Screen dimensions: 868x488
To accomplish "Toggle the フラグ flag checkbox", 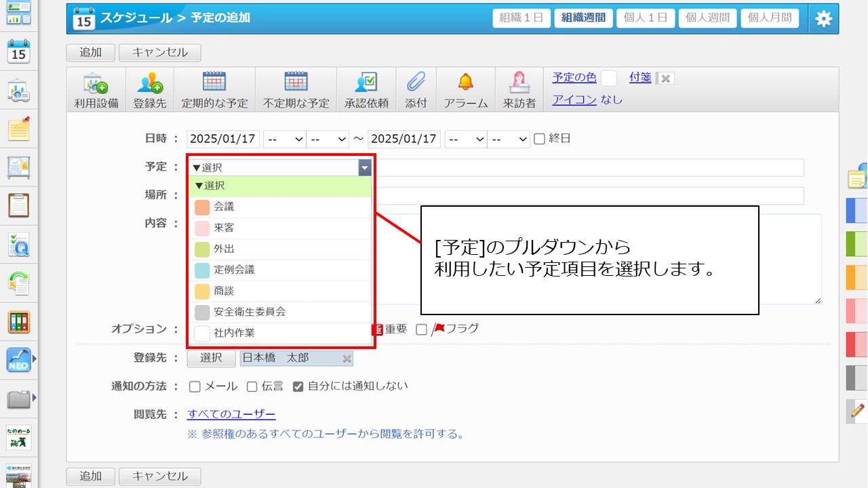I will (422, 329).
